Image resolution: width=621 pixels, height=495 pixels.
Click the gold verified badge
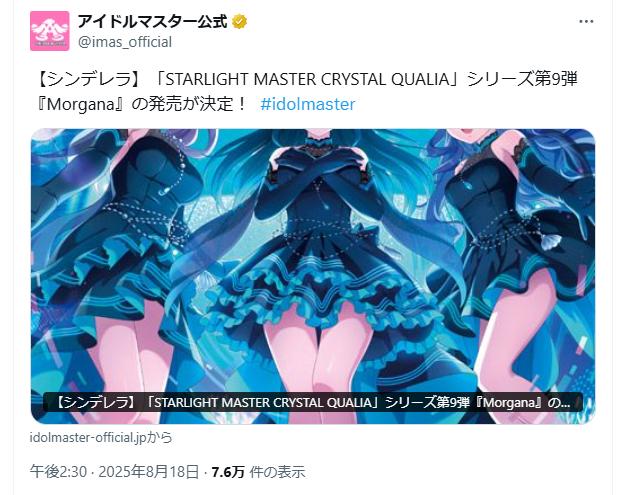[x=239, y=21]
